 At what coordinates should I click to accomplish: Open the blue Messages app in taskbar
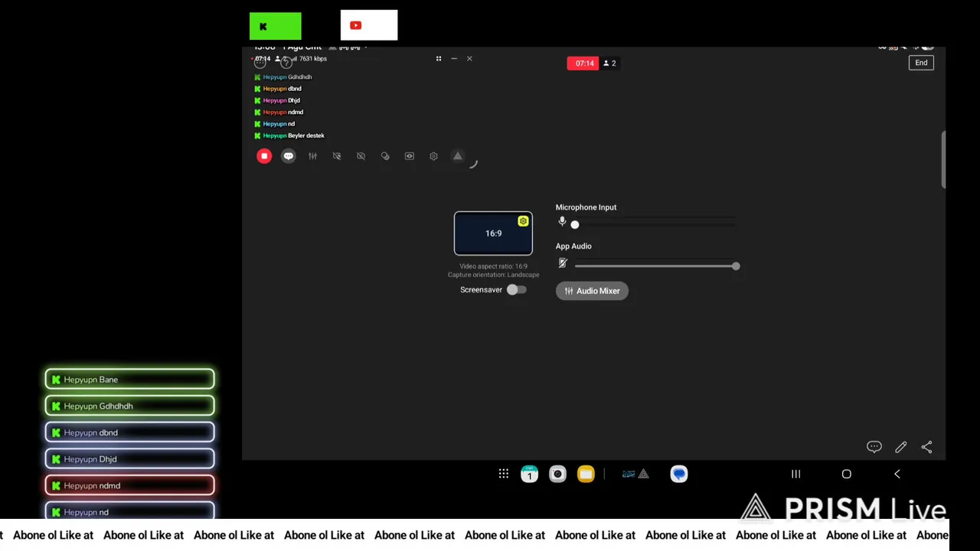point(679,474)
